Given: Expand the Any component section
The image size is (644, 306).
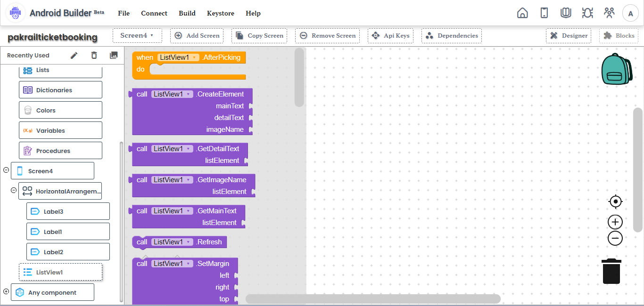Looking at the screenshot, I should pos(5,292).
